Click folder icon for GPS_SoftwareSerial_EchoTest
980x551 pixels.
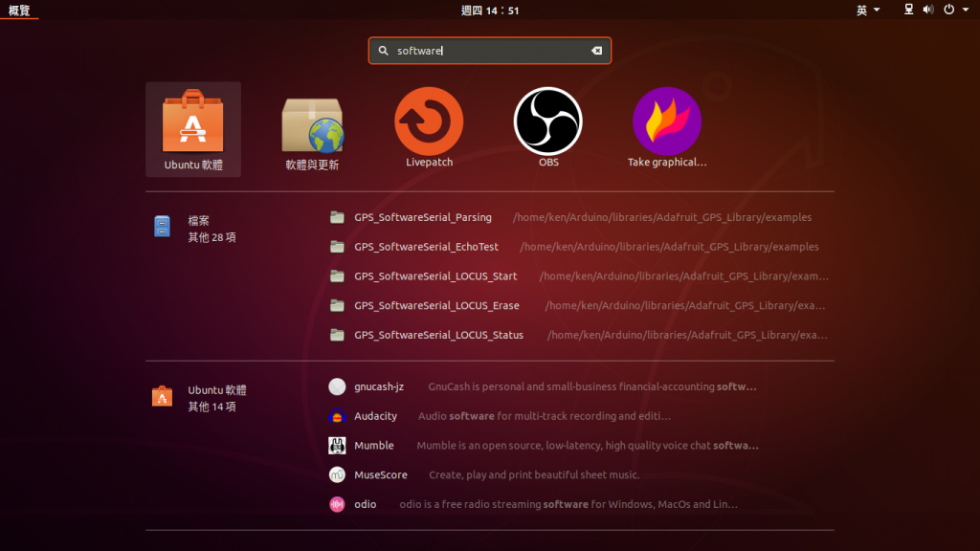pos(337,247)
